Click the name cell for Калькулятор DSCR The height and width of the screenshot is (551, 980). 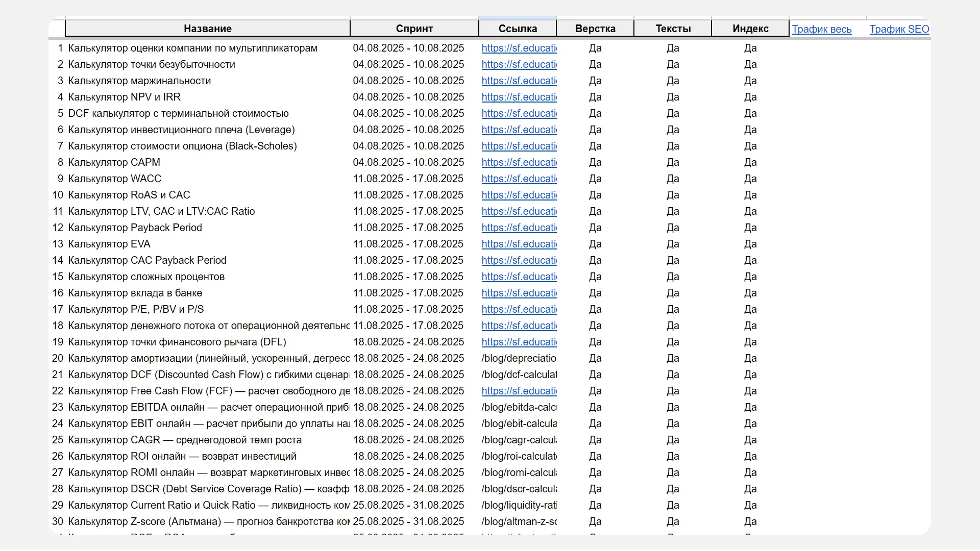tap(209, 489)
